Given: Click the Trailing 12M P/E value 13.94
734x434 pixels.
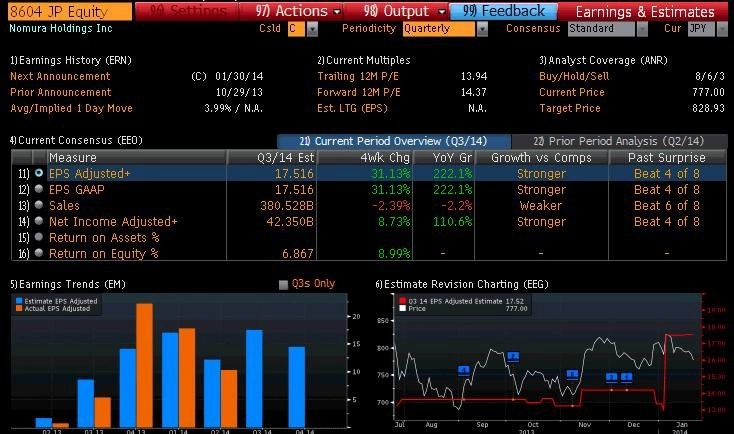Looking at the screenshot, I should click(x=474, y=76).
